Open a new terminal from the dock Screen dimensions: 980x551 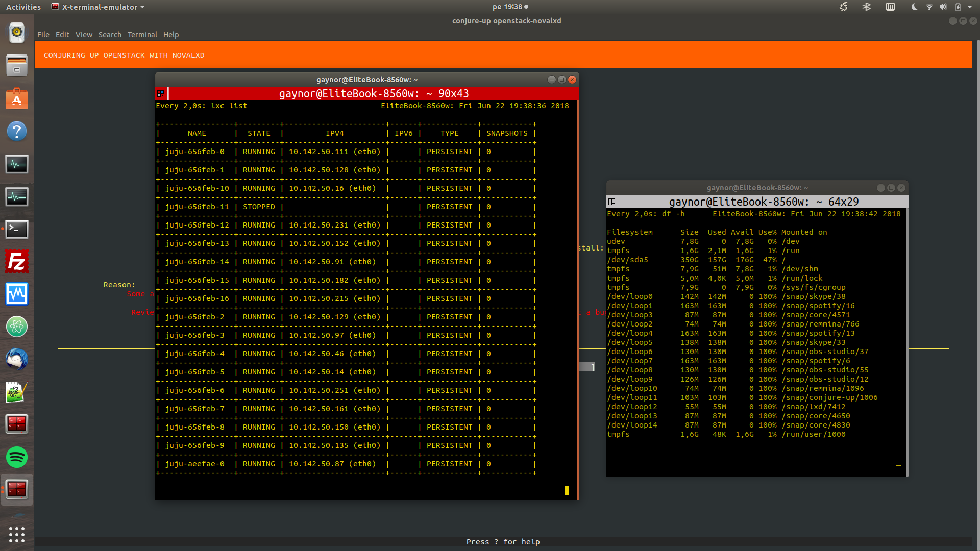17,229
